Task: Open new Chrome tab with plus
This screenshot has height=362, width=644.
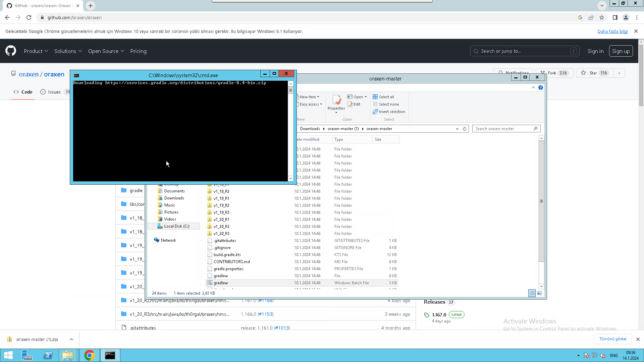Action: (91, 6)
